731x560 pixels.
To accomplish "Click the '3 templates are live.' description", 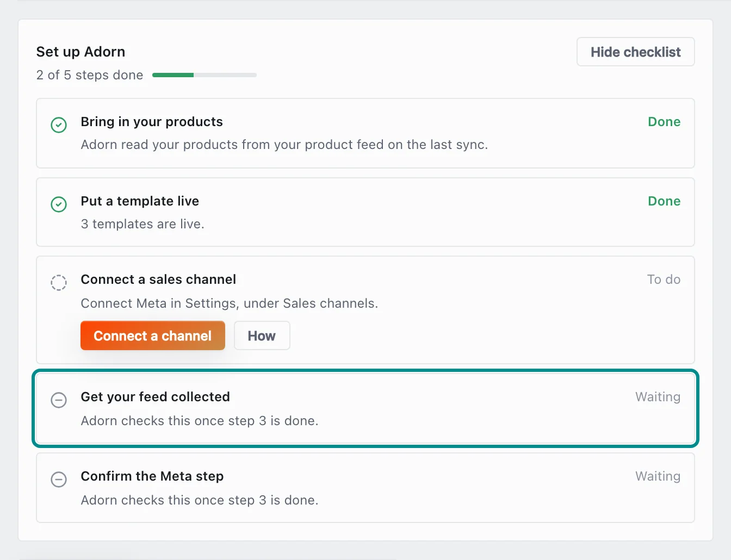I will click(143, 224).
